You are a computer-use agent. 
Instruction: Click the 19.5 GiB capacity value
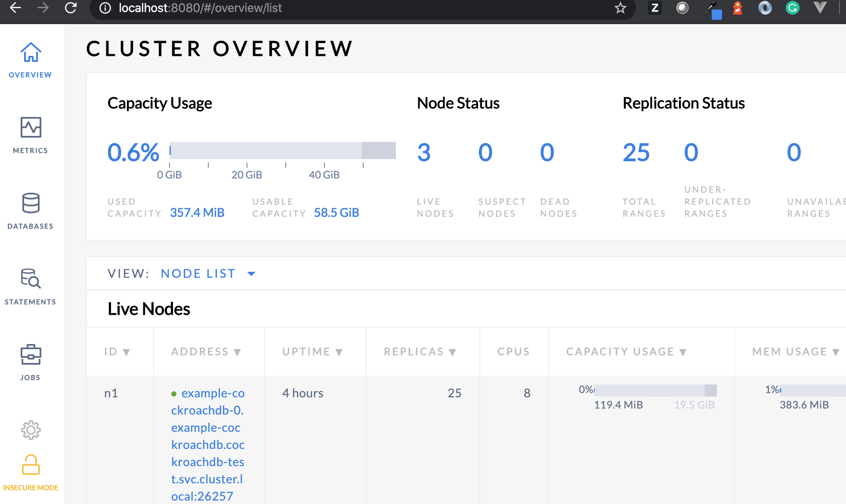pos(694,405)
